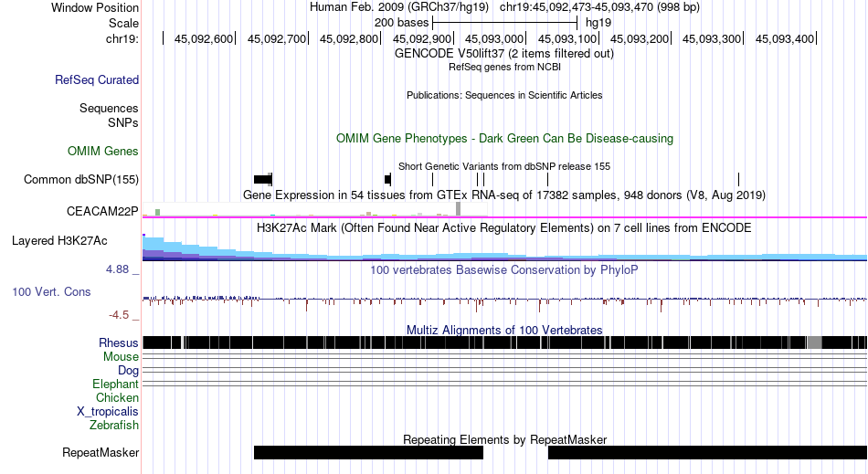The image size is (868, 474).
Task: Click the thin SNP tick between 45,092,800 and 45,092,900
Action: click(x=433, y=179)
